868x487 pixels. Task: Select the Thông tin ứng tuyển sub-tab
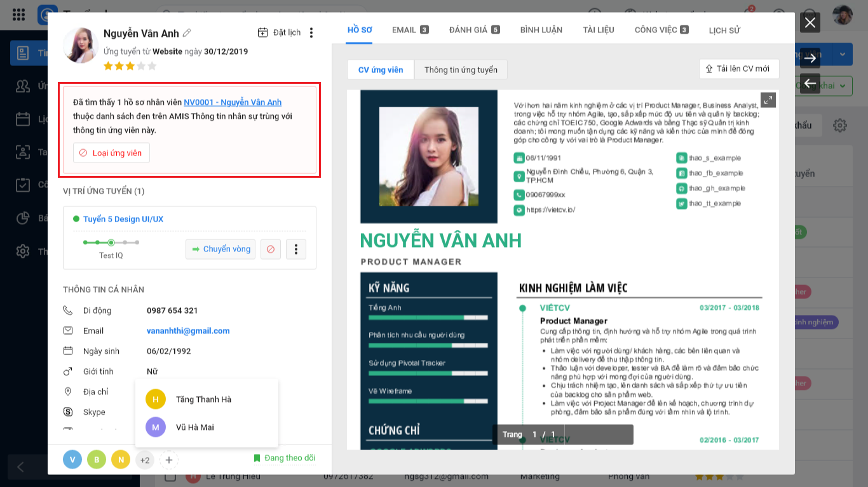pyautogui.click(x=461, y=70)
